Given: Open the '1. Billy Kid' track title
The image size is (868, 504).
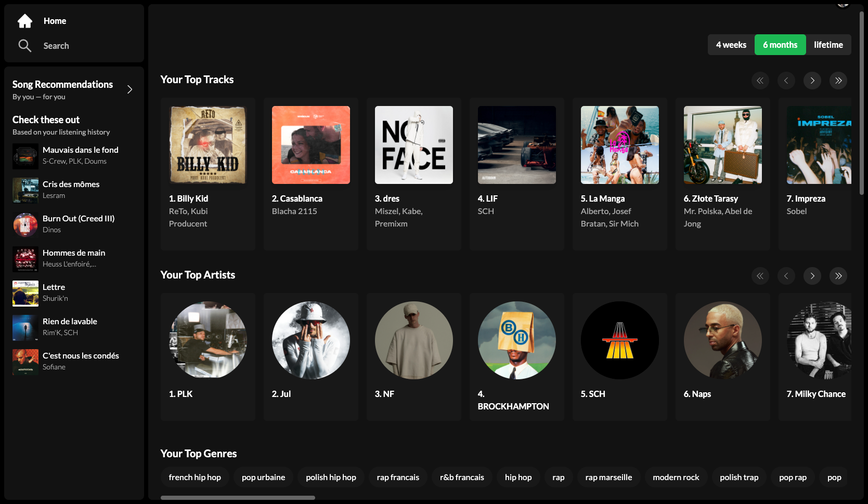Looking at the screenshot, I should pyautogui.click(x=188, y=198).
